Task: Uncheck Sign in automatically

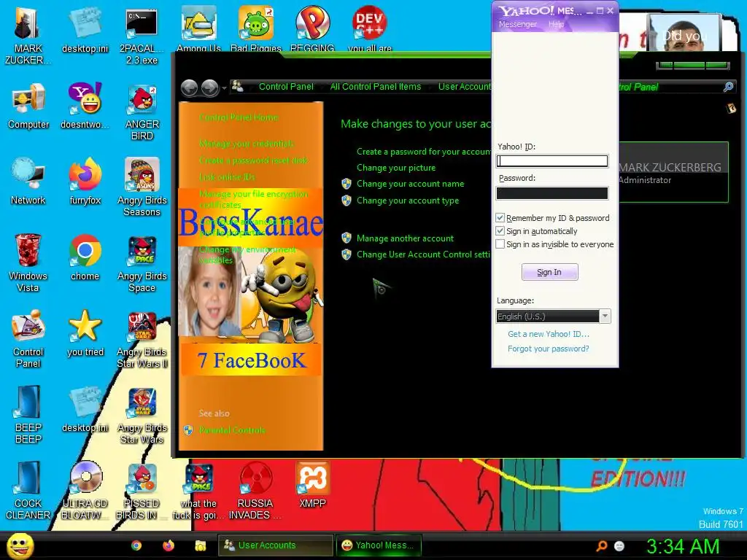Action: tap(500, 231)
